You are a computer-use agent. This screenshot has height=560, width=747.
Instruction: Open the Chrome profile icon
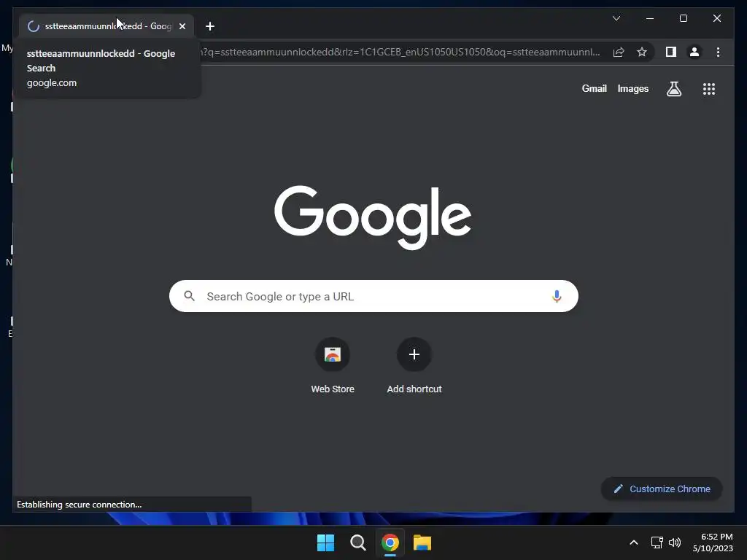(x=694, y=52)
